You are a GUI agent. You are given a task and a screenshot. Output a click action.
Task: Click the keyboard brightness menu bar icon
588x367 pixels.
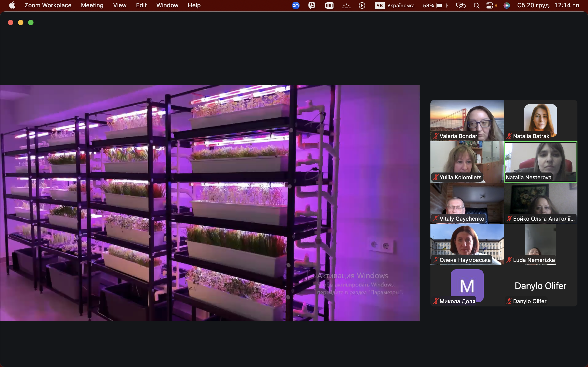coord(346,5)
